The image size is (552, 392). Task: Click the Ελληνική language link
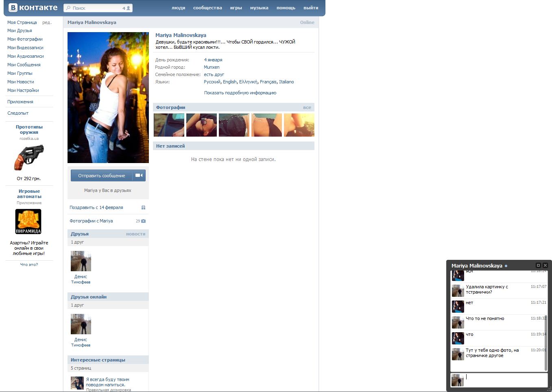pyautogui.click(x=248, y=82)
